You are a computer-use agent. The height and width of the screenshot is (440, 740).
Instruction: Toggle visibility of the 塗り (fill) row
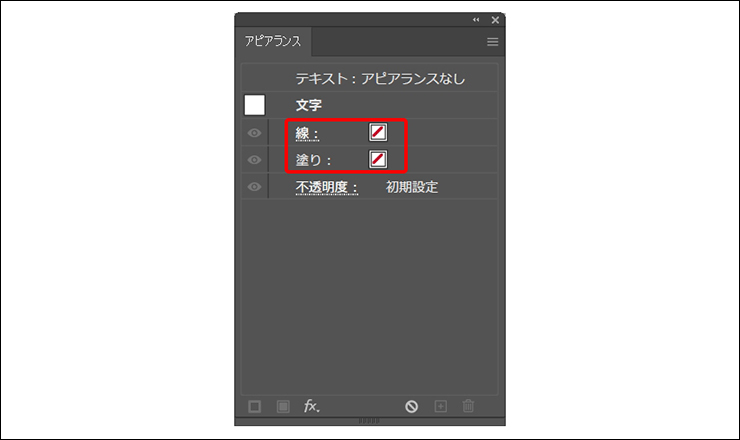tap(254, 160)
